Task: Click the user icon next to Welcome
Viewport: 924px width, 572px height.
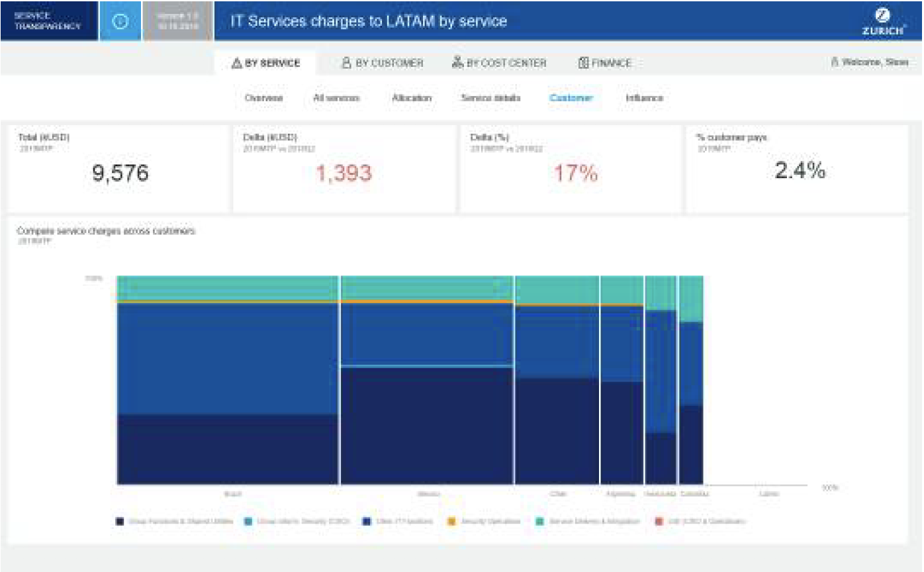Action: (835, 63)
